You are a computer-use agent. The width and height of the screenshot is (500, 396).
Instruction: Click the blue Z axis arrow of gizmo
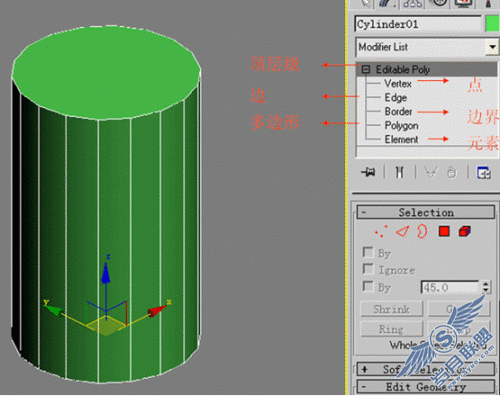(106, 273)
